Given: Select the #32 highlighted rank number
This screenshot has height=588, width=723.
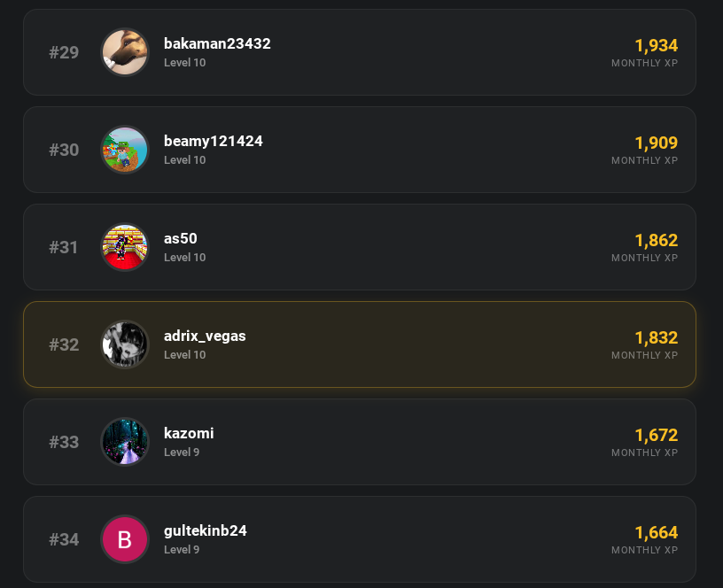Looking at the screenshot, I should (64, 344).
